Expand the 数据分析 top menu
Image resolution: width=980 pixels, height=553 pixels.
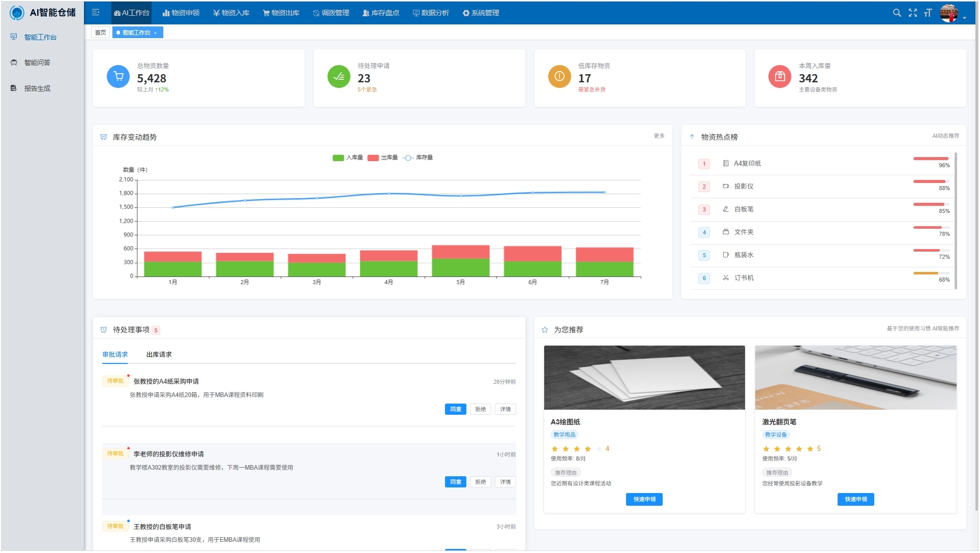(x=431, y=13)
